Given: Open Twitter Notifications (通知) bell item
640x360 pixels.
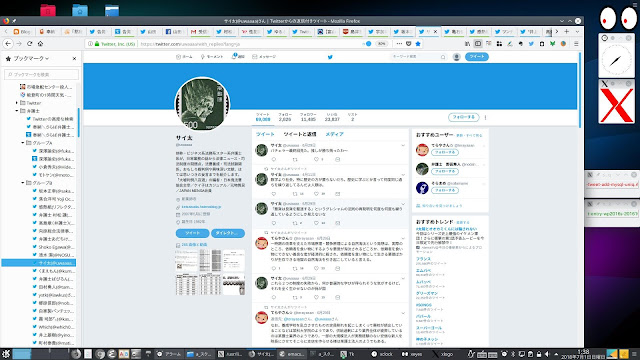Looking at the screenshot, I should 238,57.
